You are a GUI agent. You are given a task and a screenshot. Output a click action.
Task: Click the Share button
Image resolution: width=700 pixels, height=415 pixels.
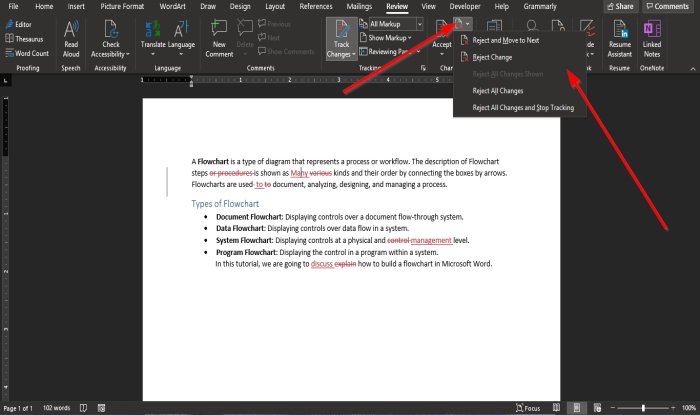[621, 6]
